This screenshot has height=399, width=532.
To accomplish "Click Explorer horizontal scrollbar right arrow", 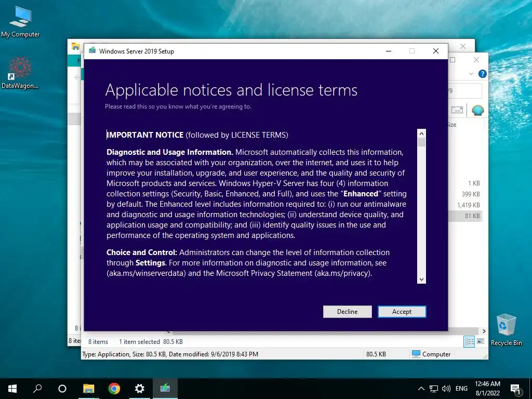I will coord(484,331).
